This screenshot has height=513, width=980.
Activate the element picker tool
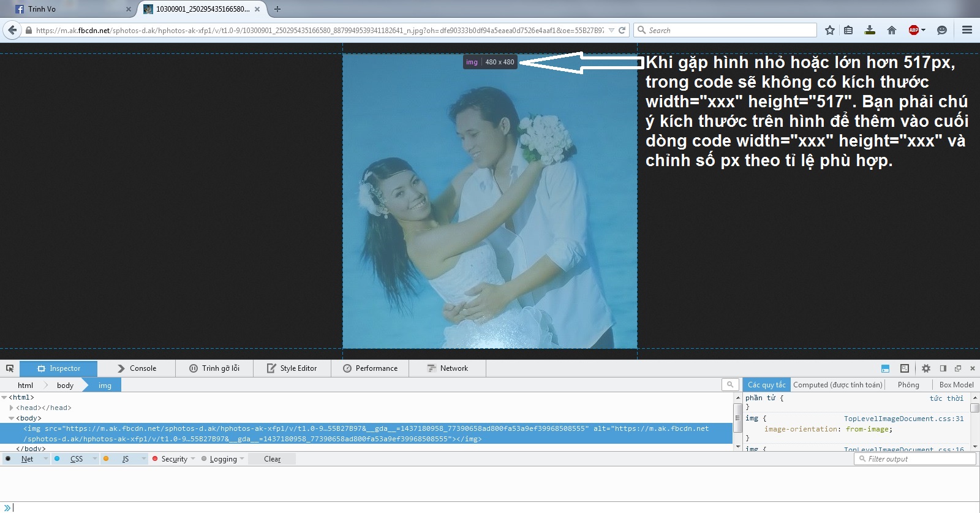pos(10,368)
